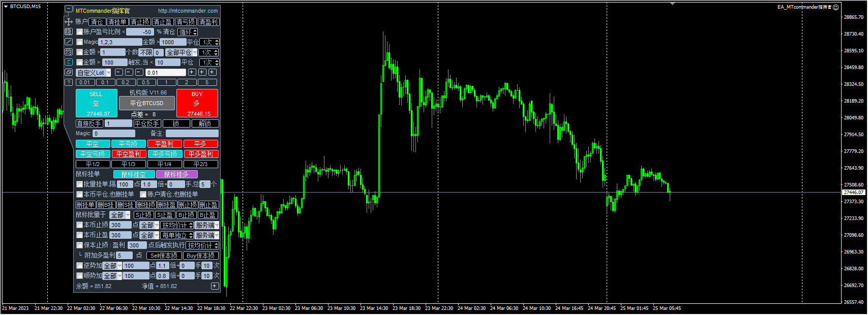Enable the 本币止盈 checkbox
The height and width of the screenshot is (315, 868).
pyautogui.click(x=79, y=235)
